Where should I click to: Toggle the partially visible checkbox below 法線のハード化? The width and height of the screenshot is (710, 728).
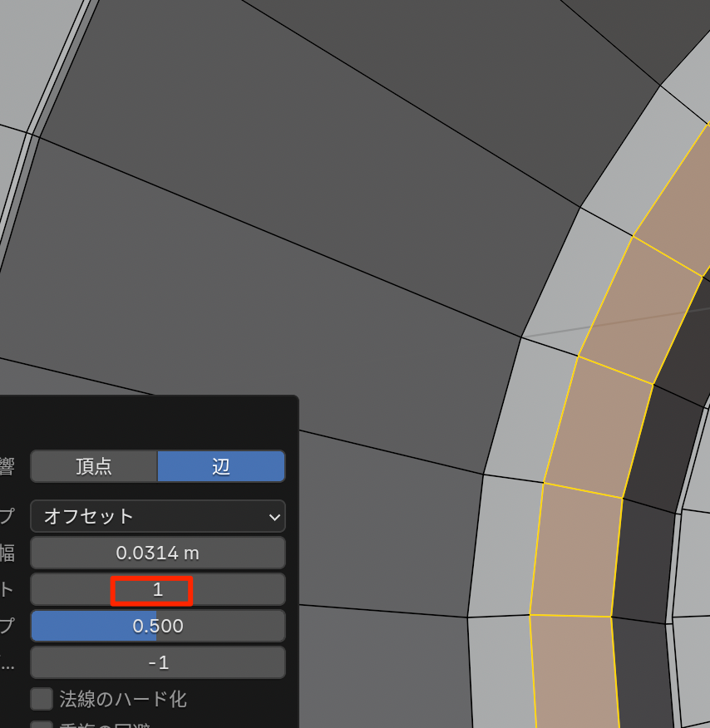tap(42, 725)
